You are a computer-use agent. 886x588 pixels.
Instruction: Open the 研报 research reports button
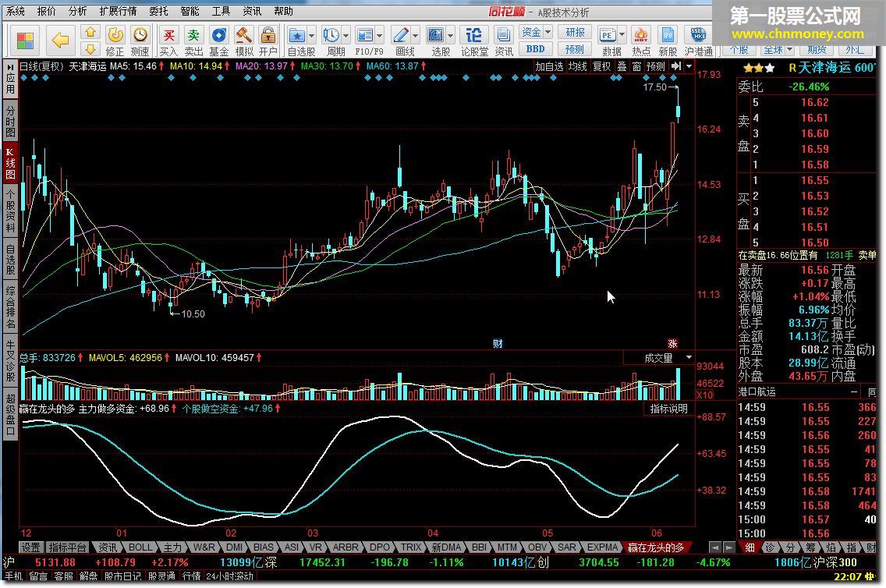[576, 32]
